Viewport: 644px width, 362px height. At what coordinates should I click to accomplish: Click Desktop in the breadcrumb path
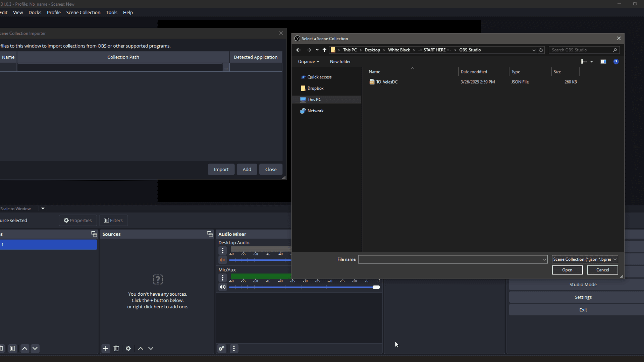[372, 50]
